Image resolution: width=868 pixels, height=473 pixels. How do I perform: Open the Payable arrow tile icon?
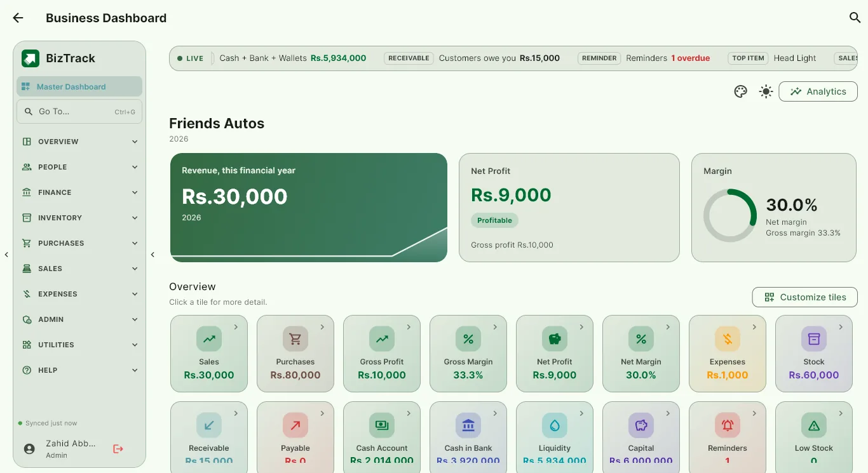pos(295,425)
